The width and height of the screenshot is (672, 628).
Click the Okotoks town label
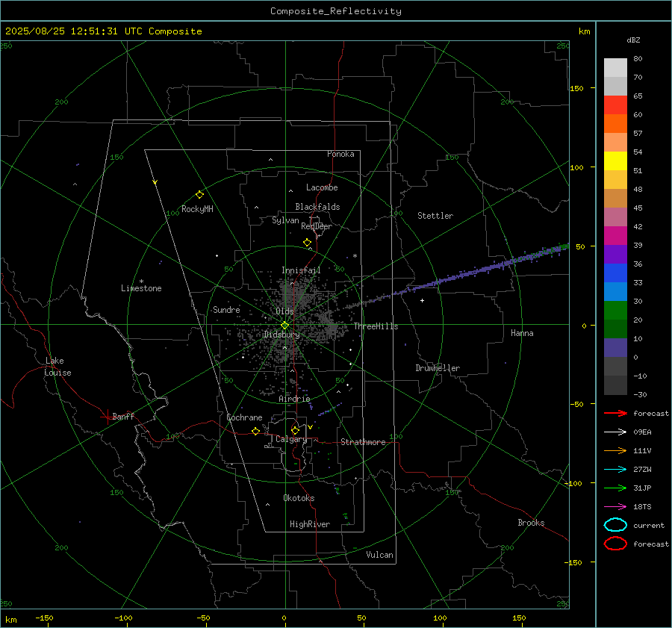click(x=299, y=498)
